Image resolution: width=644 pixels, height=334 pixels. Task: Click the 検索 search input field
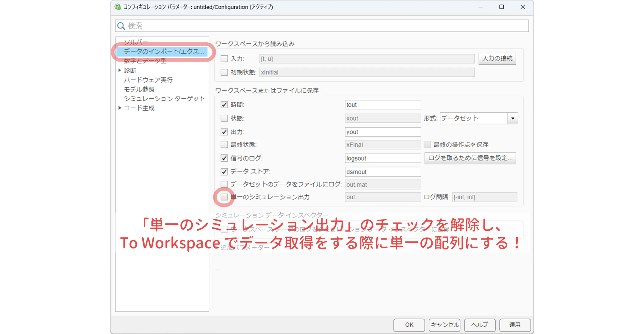pyautogui.click(x=322, y=26)
